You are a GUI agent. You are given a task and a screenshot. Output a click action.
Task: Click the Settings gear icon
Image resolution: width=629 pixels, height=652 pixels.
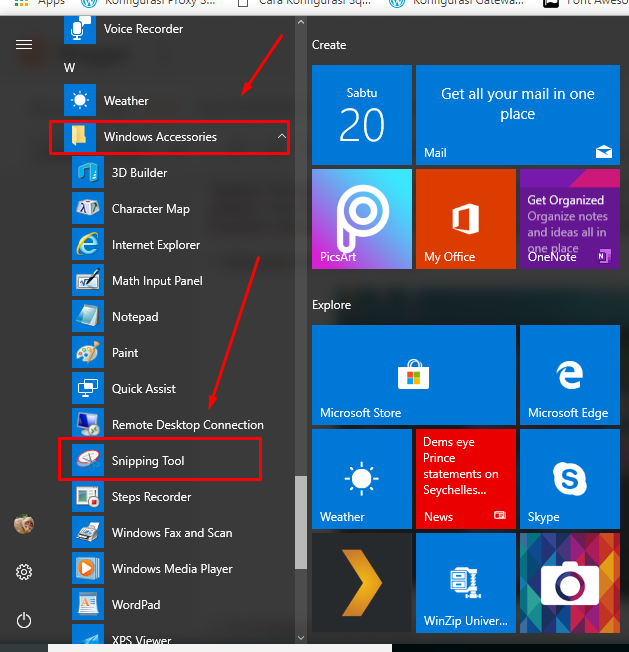(x=24, y=572)
